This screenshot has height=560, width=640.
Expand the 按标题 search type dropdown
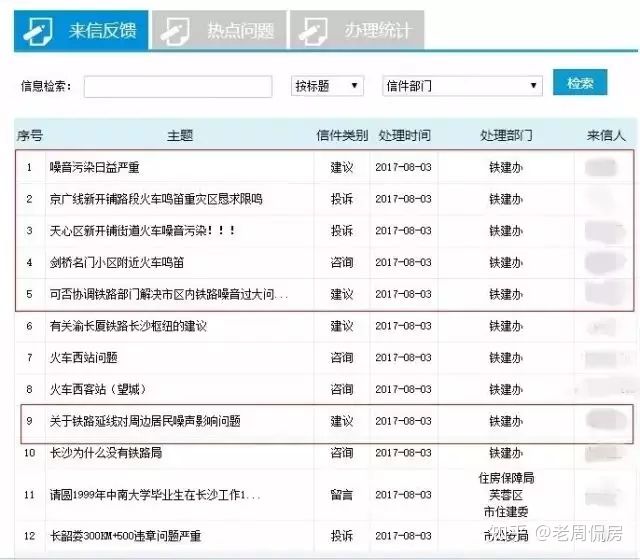pyautogui.click(x=327, y=86)
